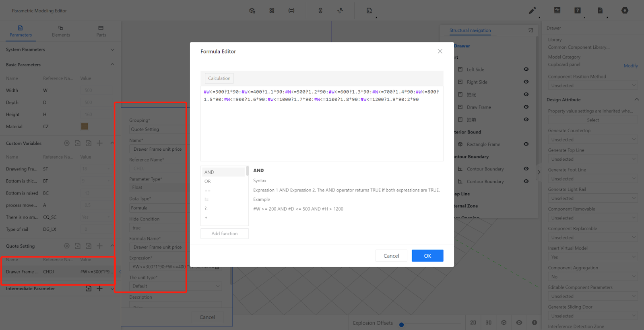Hide the Draw Frame part with eye icon
This screenshot has width=644, height=330.
(526, 107)
